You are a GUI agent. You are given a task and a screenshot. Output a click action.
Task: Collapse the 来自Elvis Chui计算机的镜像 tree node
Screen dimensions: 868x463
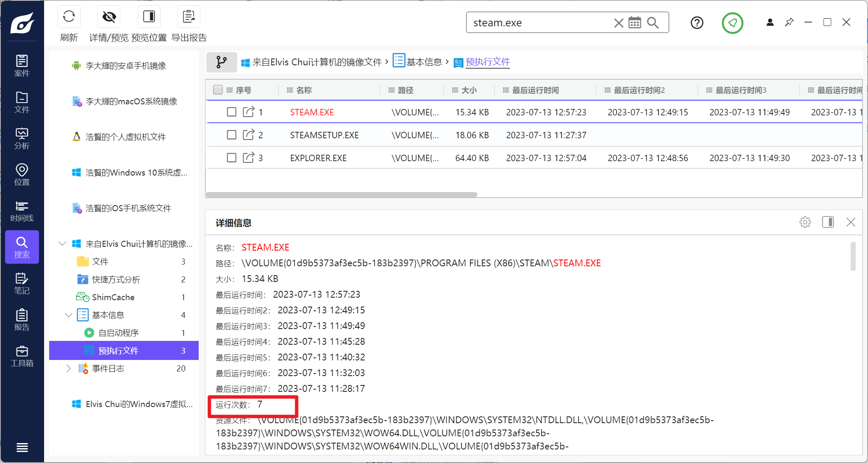point(62,243)
